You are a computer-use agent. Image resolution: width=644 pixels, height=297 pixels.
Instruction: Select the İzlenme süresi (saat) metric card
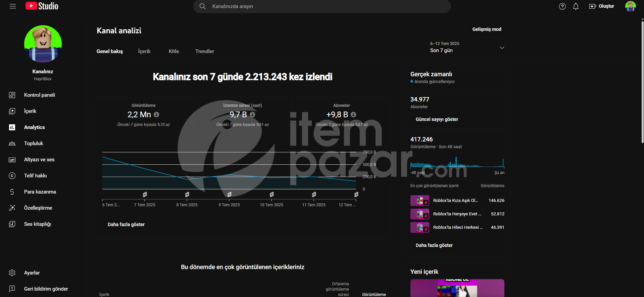[x=243, y=115]
